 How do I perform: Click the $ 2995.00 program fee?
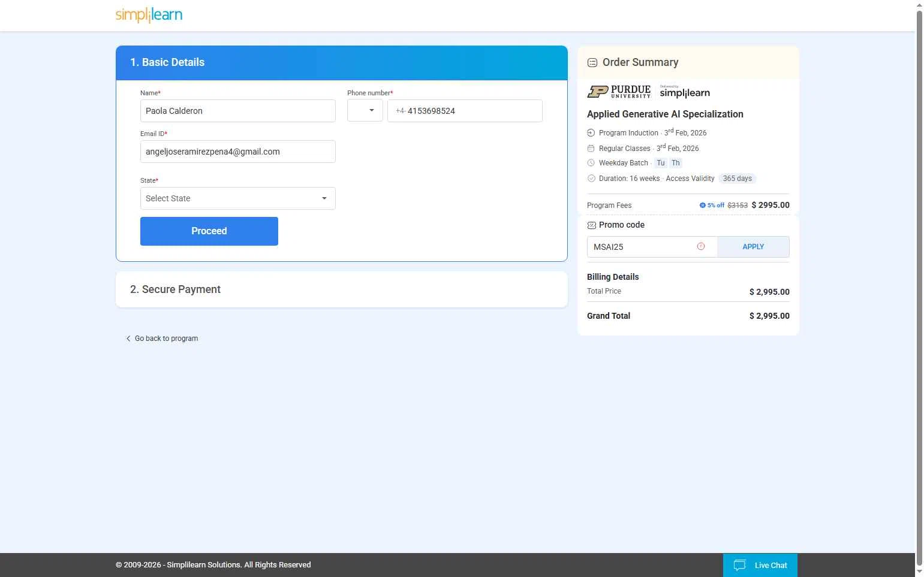tap(770, 205)
